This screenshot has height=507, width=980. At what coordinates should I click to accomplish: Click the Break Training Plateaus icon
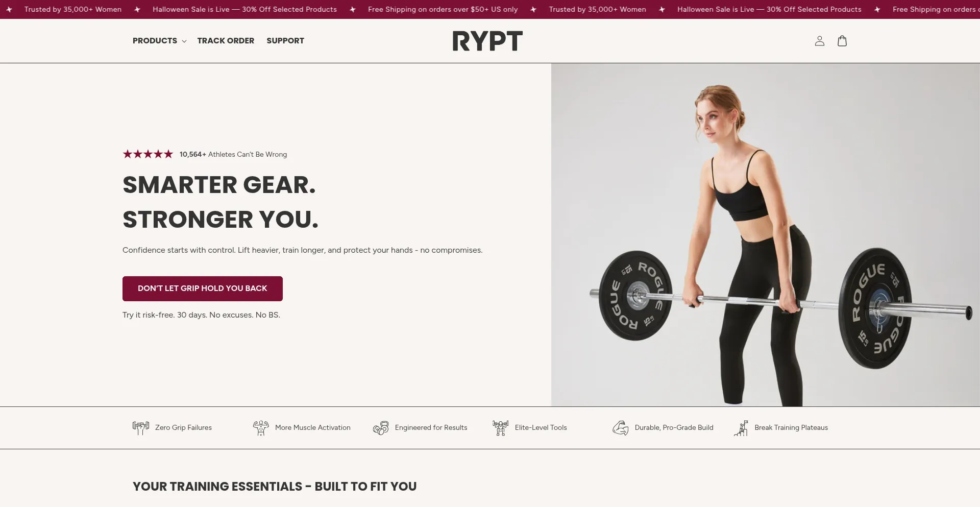point(741,428)
